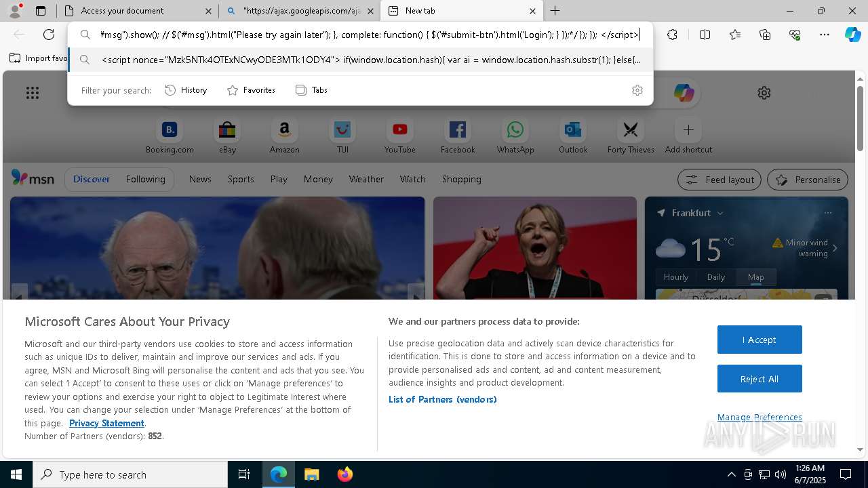
Task: Select Map weather tab
Action: [x=755, y=277]
